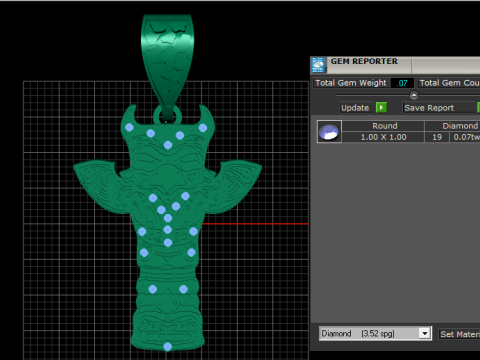Click the 'Round' cell in the gem table
Image resolution: width=480 pixels, height=360 pixels.
[x=384, y=126]
